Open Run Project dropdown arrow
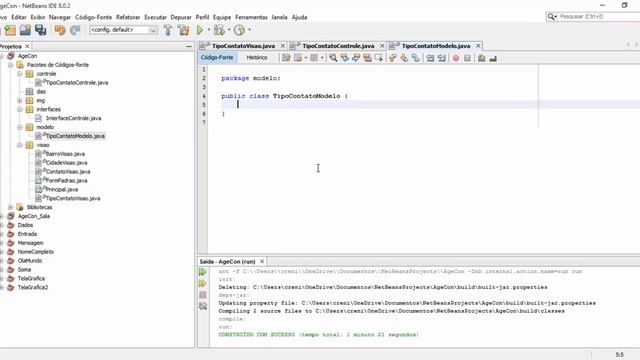Screen dimensions: 640x360 click(x=209, y=30)
